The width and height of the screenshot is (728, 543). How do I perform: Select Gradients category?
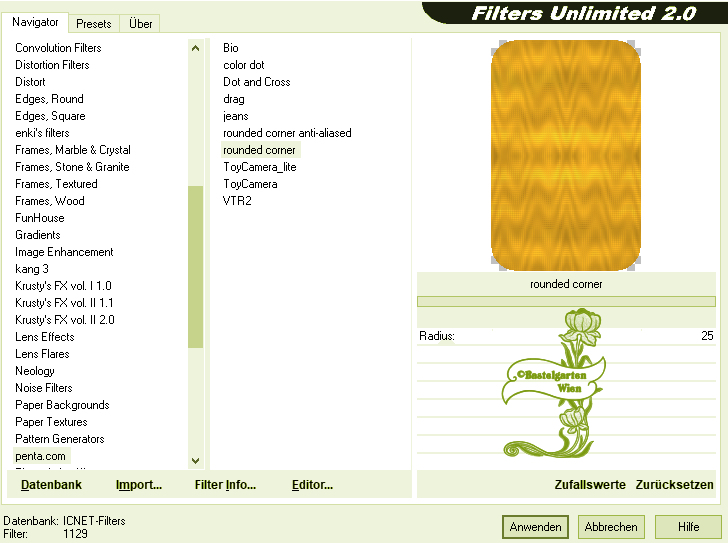38,235
